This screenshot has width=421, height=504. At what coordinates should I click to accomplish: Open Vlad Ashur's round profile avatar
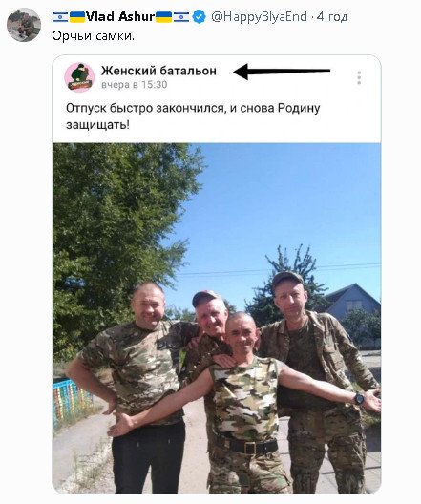24,25
